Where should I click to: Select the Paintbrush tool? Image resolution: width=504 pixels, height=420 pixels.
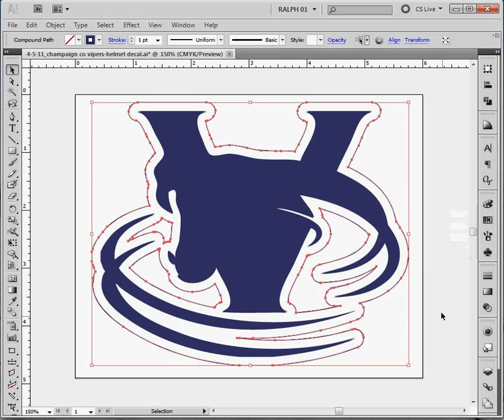pyautogui.click(x=12, y=162)
